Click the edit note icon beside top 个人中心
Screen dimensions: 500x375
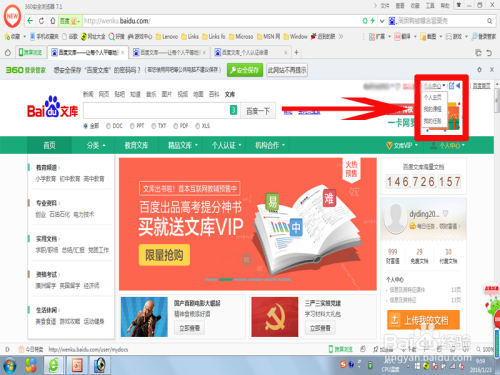coord(452,86)
